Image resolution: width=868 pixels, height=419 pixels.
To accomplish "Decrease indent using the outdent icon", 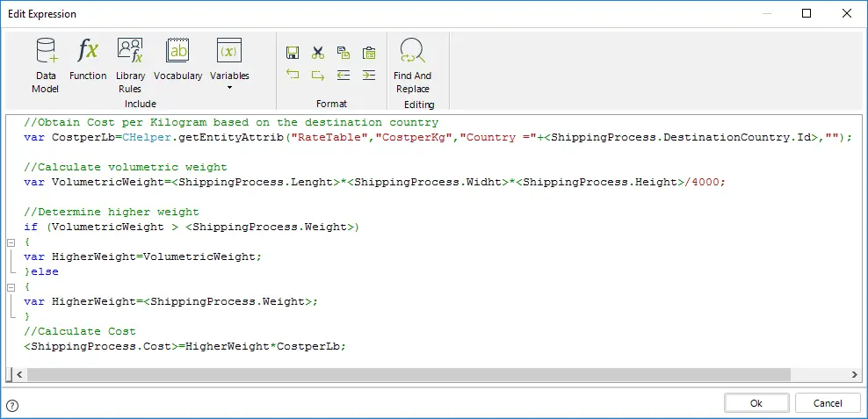I will (344, 75).
